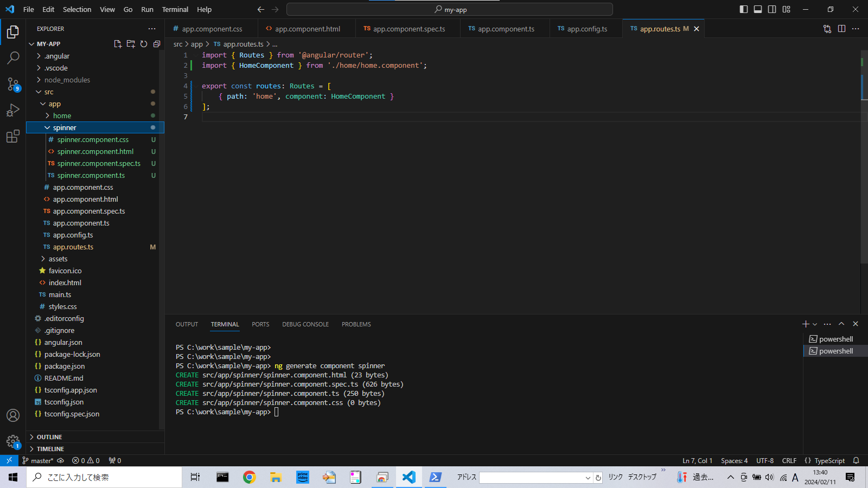Click the Windows taskbar search box

click(104, 477)
